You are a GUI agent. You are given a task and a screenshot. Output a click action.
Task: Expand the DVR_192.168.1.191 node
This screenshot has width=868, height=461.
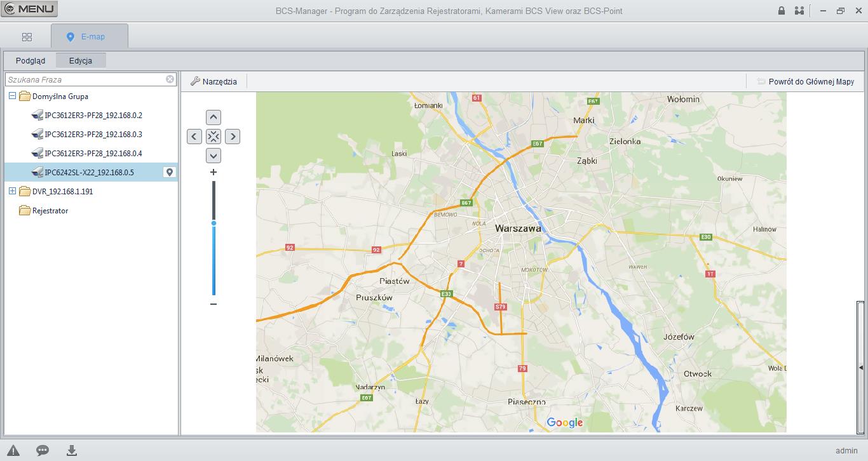[x=12, y=191]
